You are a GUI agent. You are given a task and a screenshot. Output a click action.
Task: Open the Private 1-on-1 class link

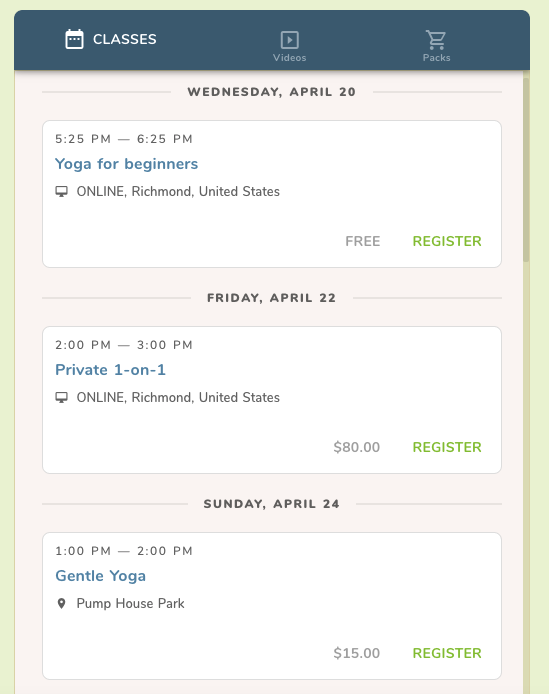click(110, 370)
